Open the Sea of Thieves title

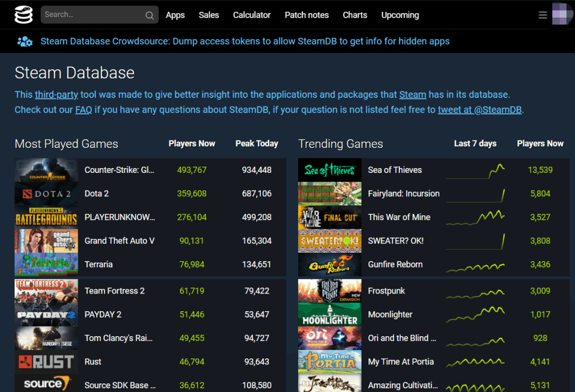pos(395,170)
